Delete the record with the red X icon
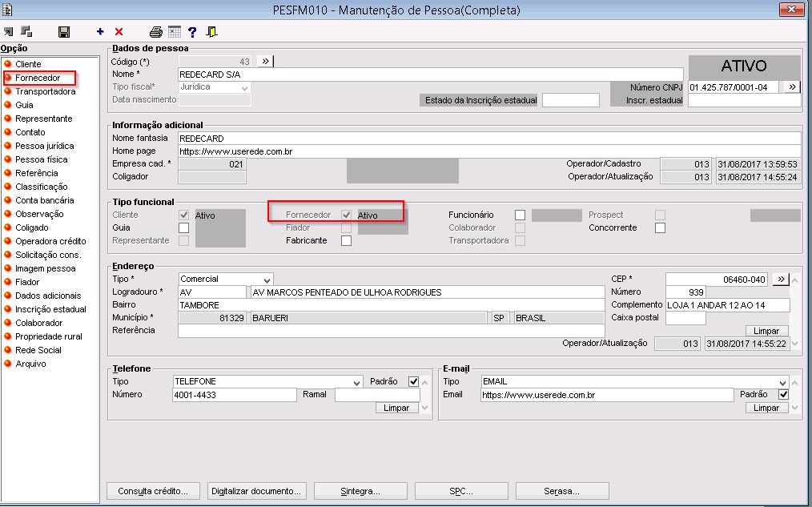Screen dimensions: 812x507 click(119, 31)
